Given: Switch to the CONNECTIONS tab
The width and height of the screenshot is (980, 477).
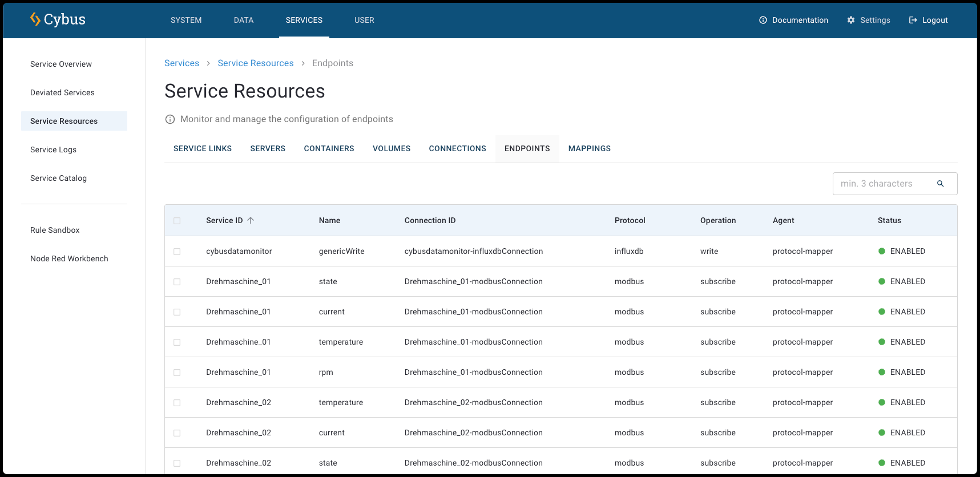Looking at the screenshot, I should tap(457, 148).
